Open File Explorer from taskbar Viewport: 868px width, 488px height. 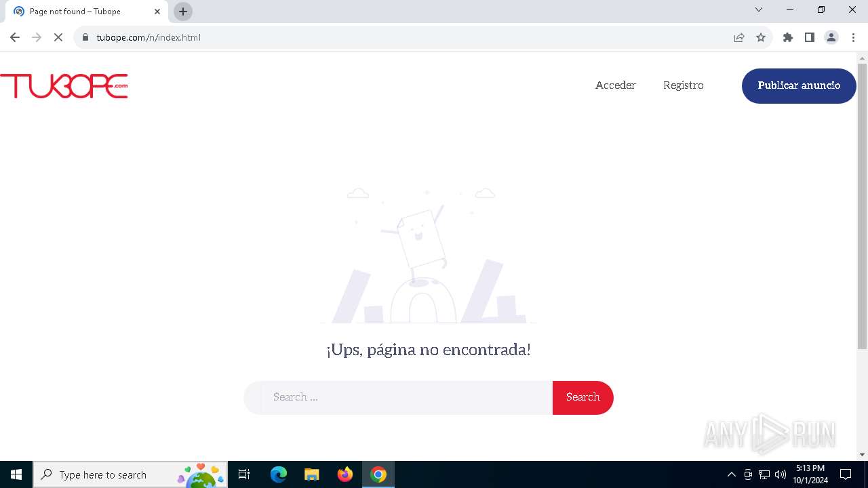(312, 474)
